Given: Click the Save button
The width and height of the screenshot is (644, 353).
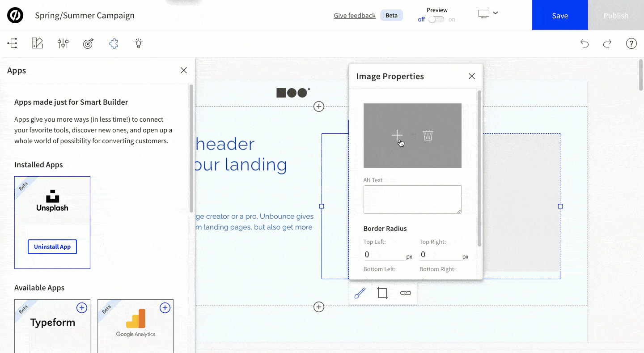Looking at the screenshot, I should 560,15.
